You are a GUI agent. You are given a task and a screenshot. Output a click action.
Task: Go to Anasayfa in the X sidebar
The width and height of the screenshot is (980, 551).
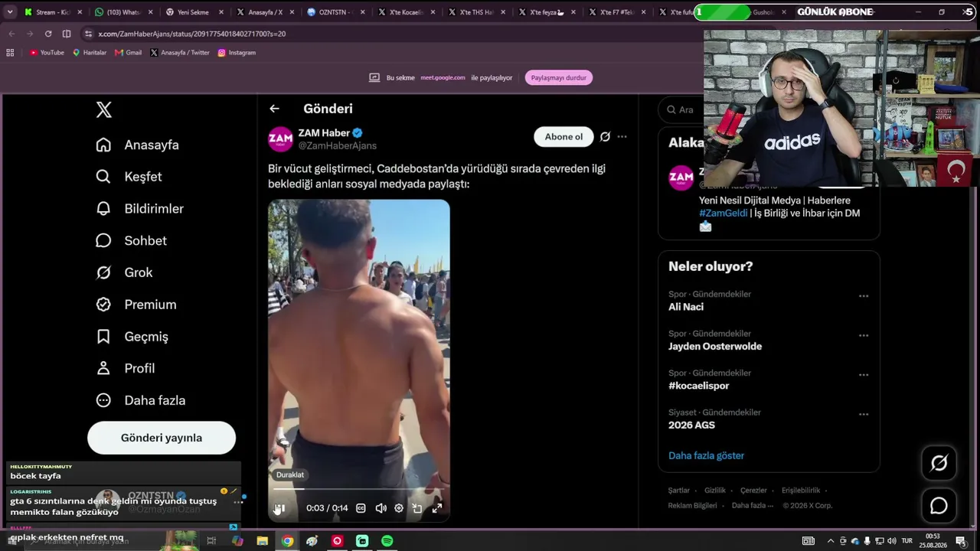point(138,145)
